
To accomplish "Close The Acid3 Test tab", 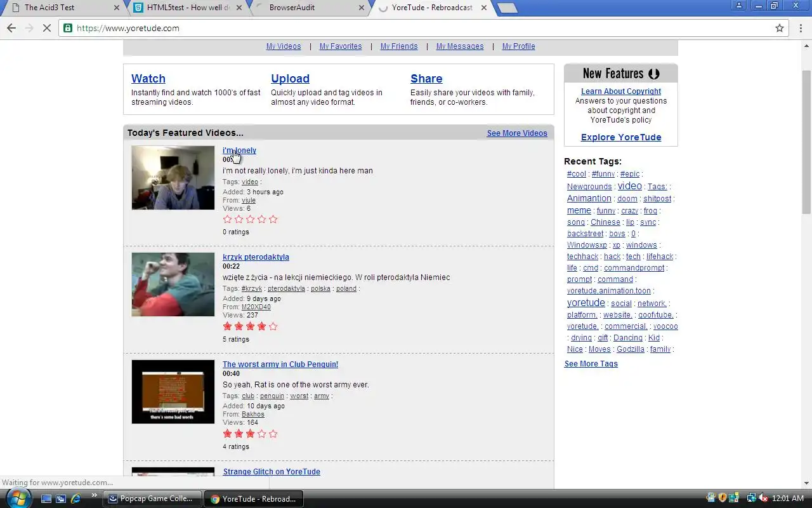I will coord(116,8).
